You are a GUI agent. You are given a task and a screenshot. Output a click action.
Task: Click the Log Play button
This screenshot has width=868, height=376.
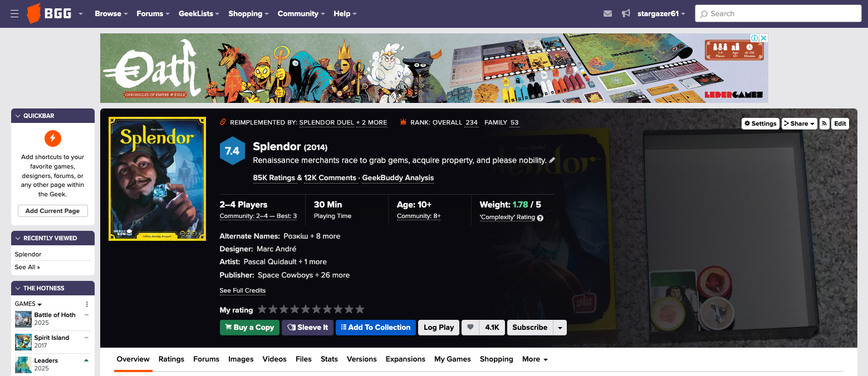click(x=439, y=328)
